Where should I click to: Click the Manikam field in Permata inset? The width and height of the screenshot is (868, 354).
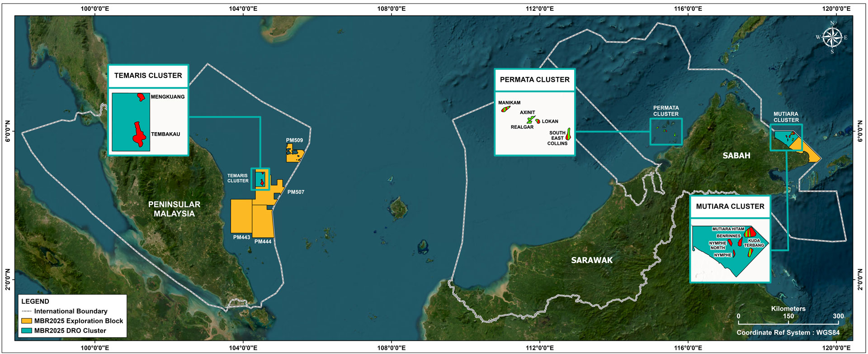pyautogui.click(x=505, y=109)
